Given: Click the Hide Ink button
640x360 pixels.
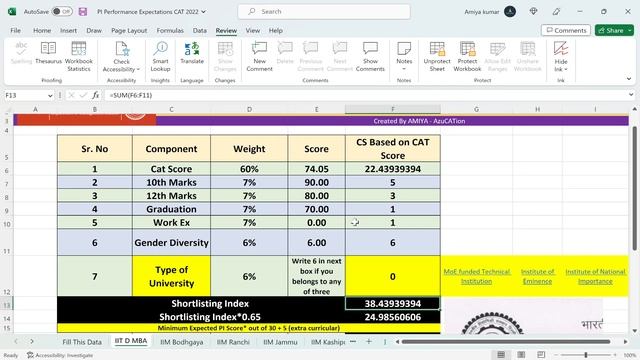Looking at the screenshot, I should pos(561,56).
